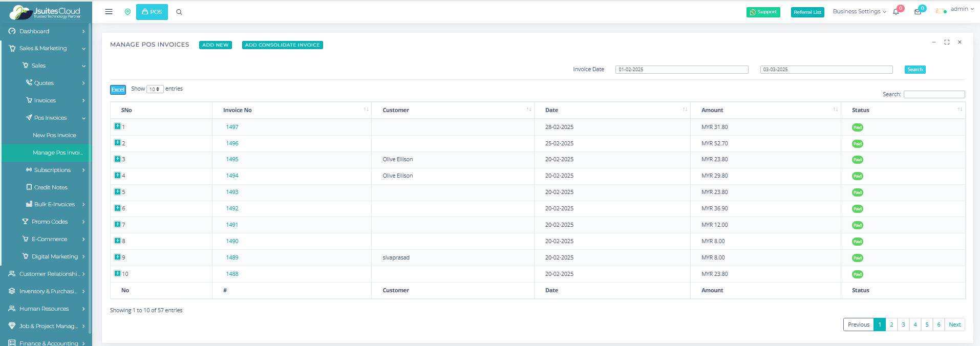Open the mail inbox icon
This screenshot has width=980, height=346.
[918, 12]
